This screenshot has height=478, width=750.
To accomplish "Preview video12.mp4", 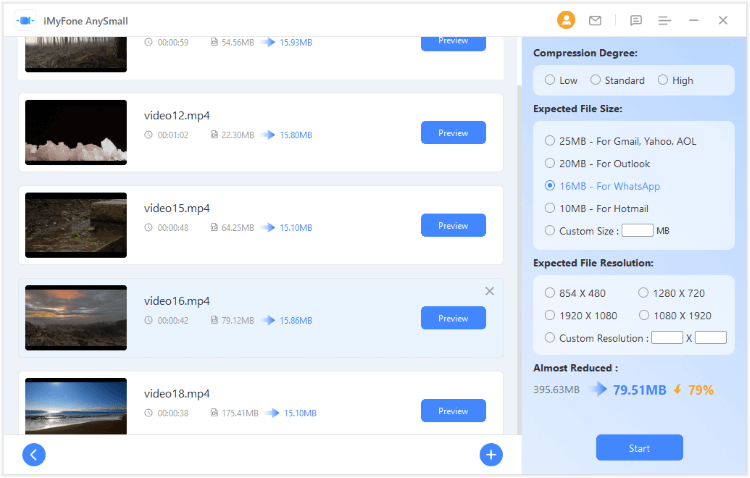I will [453, 133].
